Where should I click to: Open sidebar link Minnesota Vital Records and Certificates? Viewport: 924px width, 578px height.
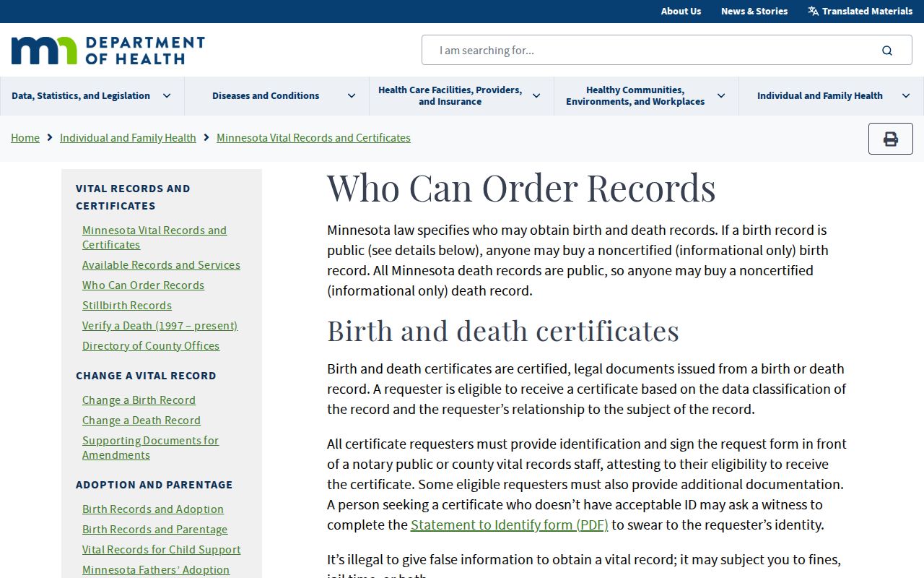[x=154, y=238]
